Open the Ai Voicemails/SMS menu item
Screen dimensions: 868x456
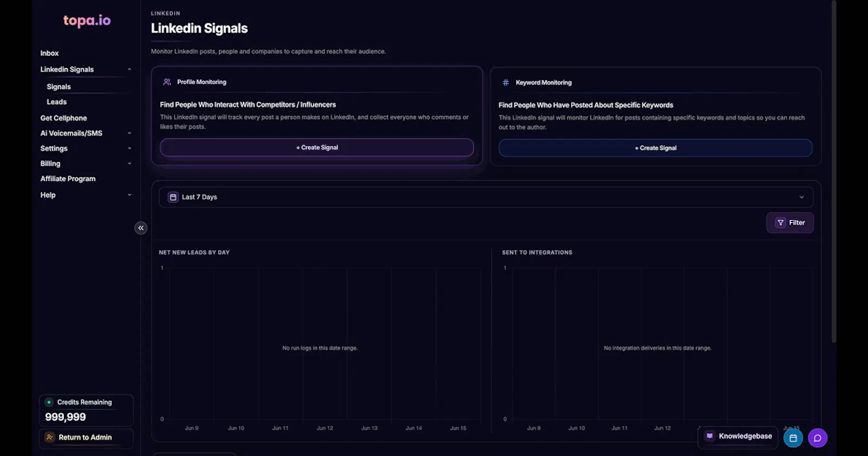coord(71,133)
